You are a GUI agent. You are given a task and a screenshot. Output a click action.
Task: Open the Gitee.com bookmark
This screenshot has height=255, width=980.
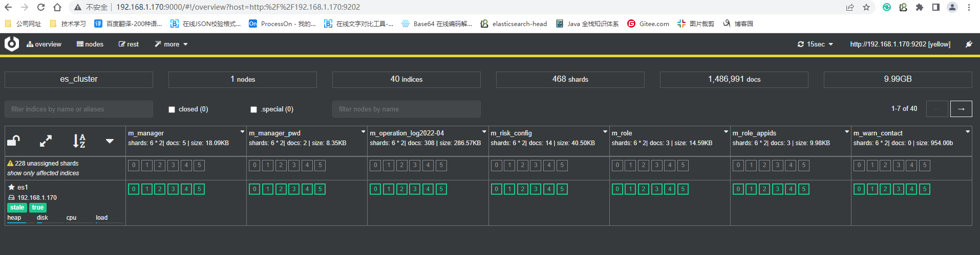click(648, 24)
